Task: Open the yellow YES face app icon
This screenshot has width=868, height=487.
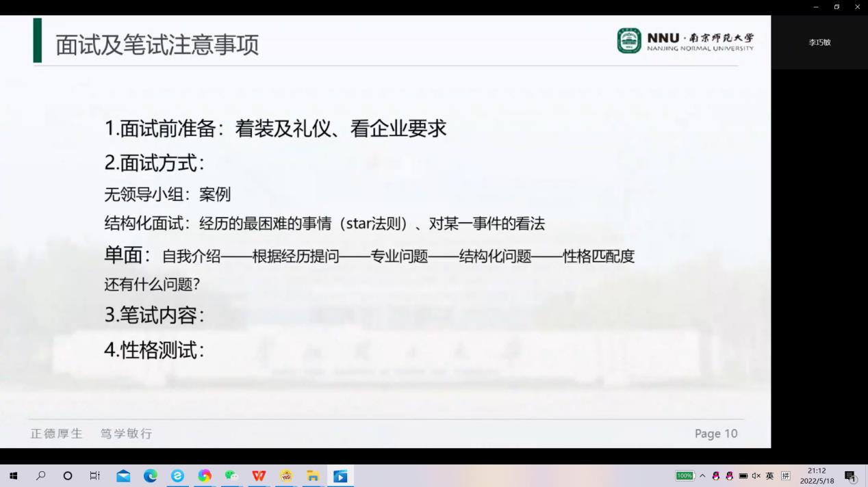Action: (286, 476)
